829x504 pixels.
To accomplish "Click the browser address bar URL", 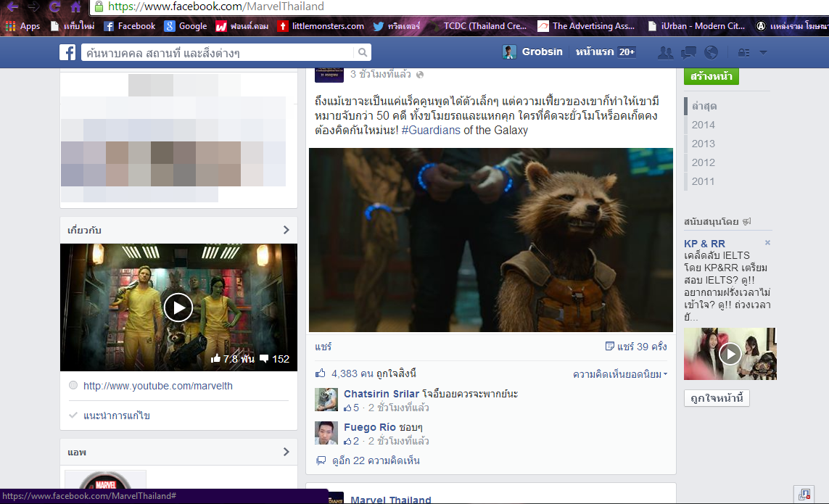I will [215, 7].
